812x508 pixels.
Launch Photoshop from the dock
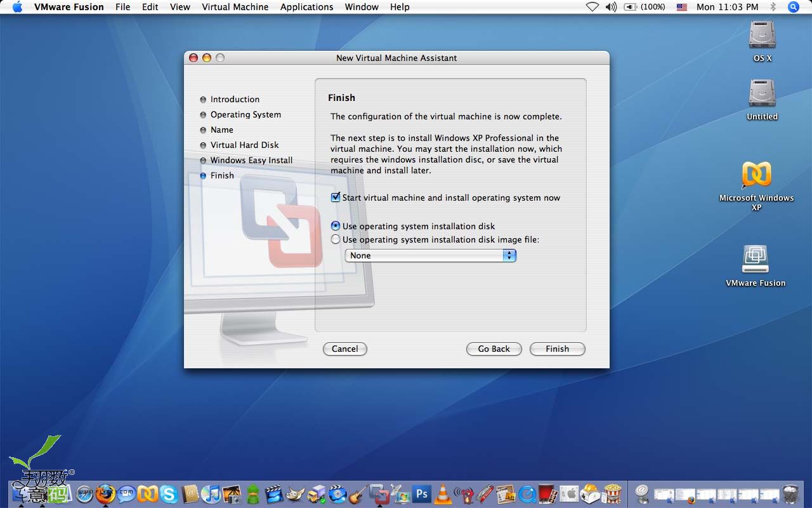pyautogui.click(x=421, y=493)
